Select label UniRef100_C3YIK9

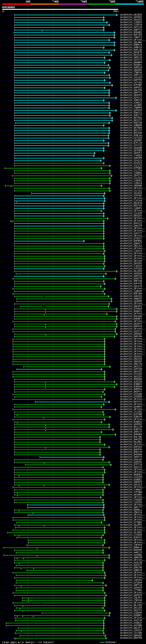(131, 201)
